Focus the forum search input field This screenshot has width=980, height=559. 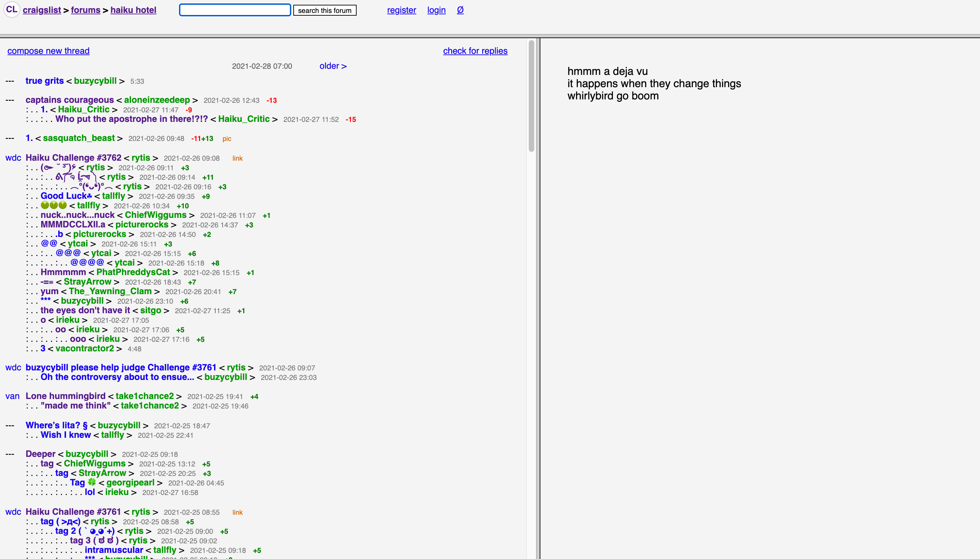235,10
